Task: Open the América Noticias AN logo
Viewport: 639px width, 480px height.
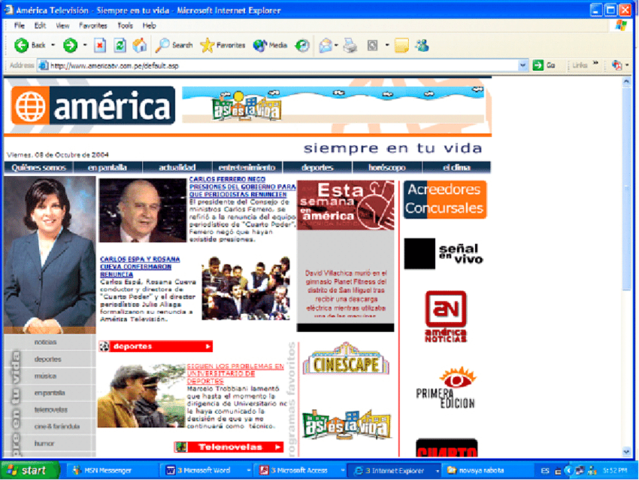Action: 445,317
